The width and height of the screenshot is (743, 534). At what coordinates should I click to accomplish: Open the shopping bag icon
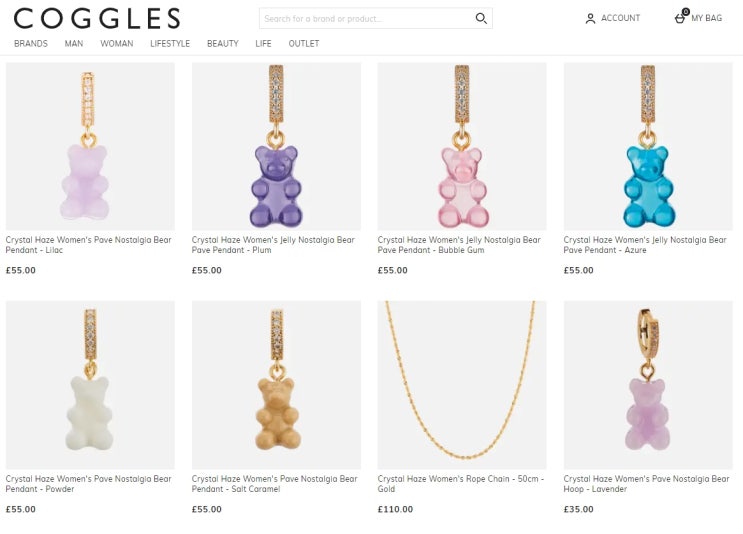click(x=681, y=17)
